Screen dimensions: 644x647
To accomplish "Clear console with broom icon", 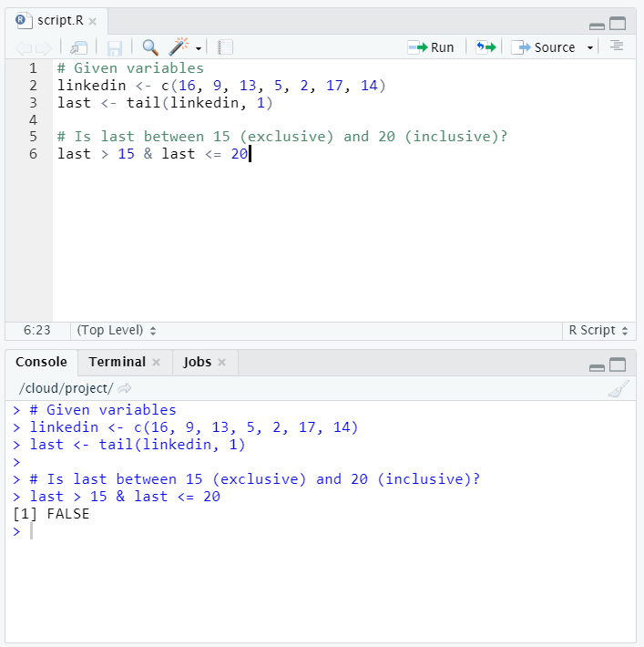I will (618, 389).
